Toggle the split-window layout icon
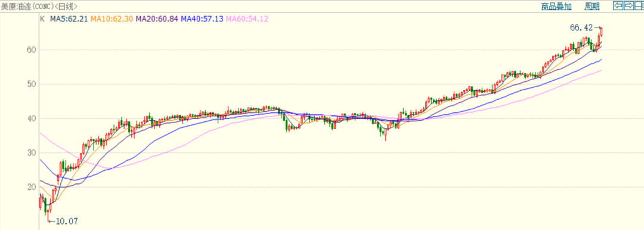The height and width of the screenshot is (230, 644). (x=639, y=6)
